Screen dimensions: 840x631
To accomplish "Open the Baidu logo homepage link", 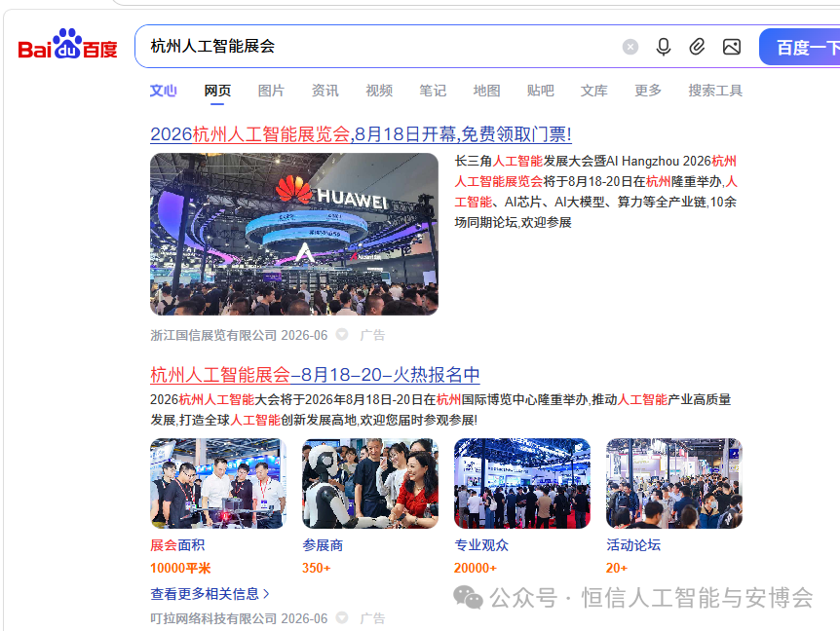I will [67, 45].
